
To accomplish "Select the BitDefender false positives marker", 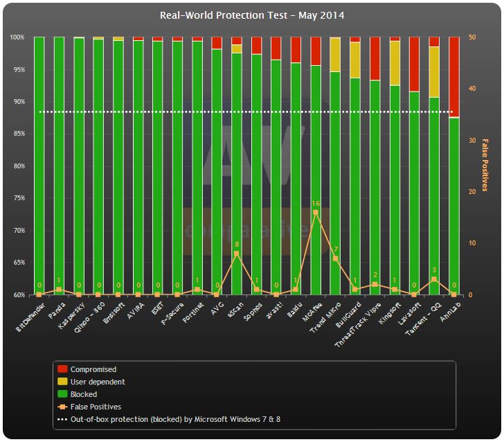I will [x=39, y=294].
